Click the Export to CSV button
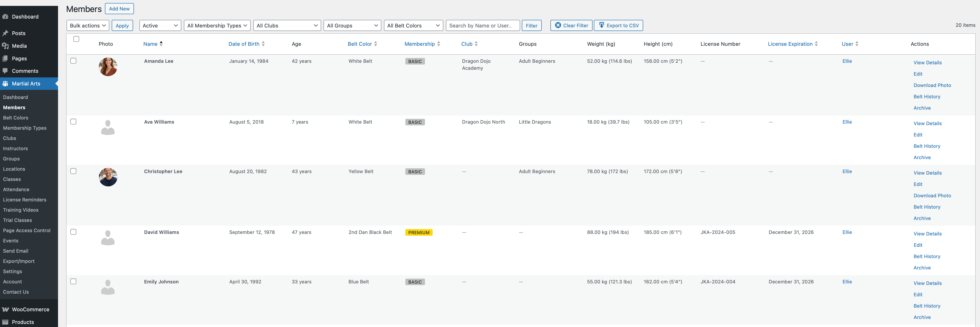 click(618, 25)
